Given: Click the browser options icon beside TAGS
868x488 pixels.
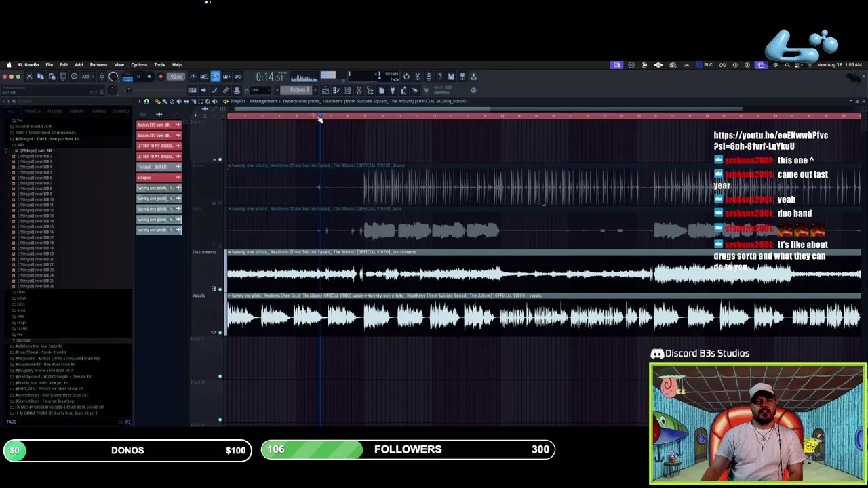Looking at the screenshot, I should (127, 422).
